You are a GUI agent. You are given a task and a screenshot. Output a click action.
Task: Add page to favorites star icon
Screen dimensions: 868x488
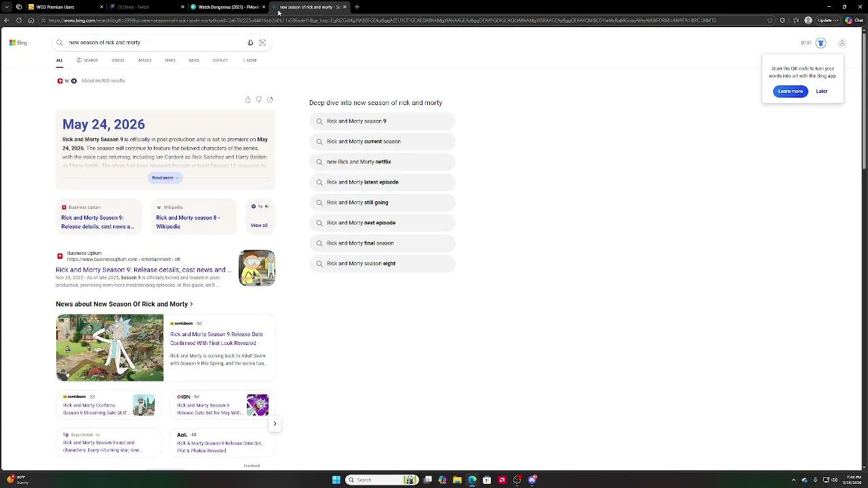(770, 20)
